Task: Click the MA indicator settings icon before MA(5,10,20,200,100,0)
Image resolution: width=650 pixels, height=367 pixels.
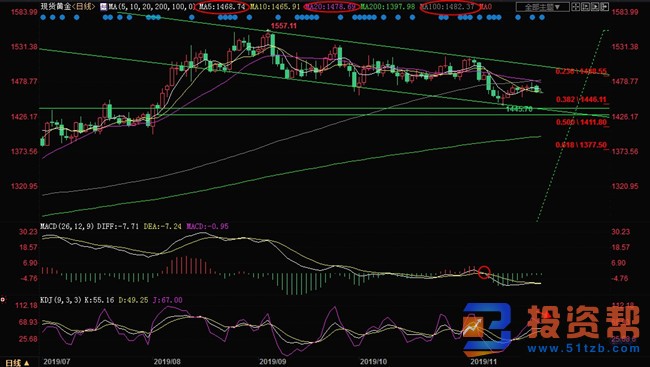Action: coord(104,7)
